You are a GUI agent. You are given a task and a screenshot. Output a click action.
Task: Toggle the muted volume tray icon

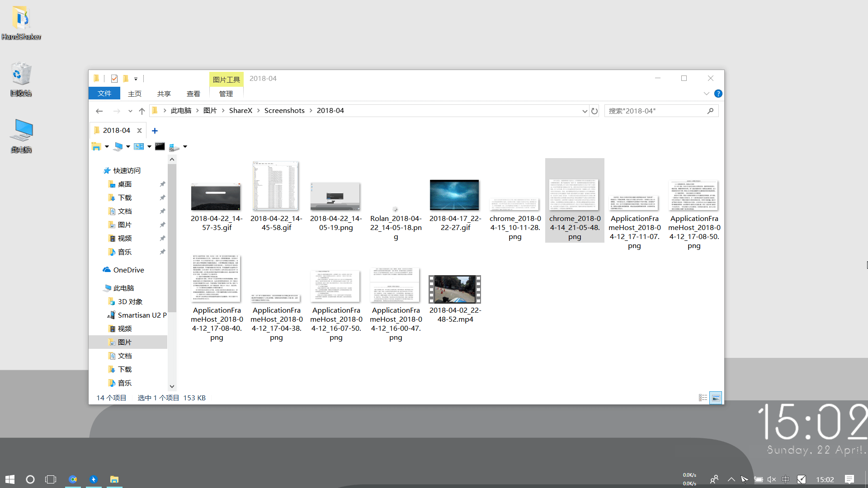click(x=772, y=479)
